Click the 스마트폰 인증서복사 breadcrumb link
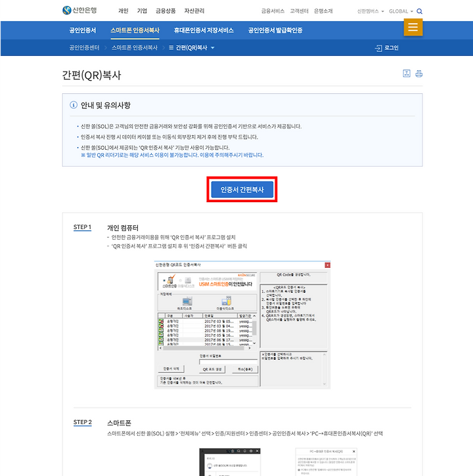Image resolution: width=473 pixels, height=476 pixels. coord(135,48)
